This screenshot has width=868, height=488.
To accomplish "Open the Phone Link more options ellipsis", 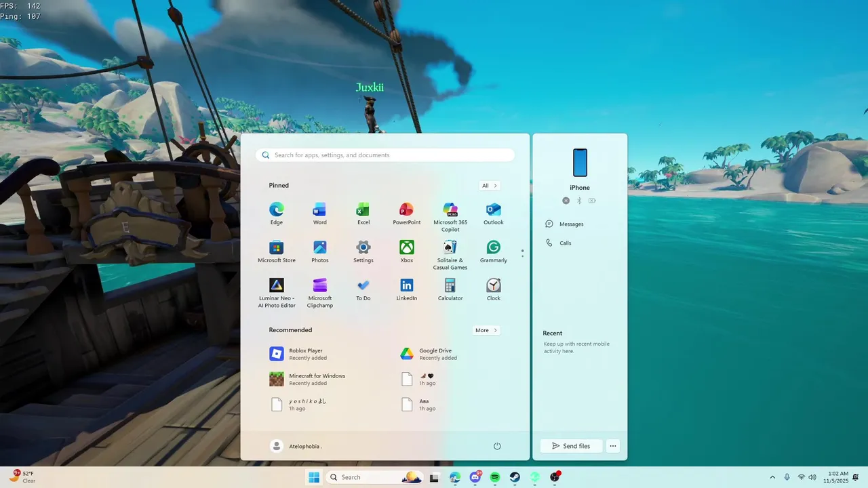I will (x=612, y=446).
